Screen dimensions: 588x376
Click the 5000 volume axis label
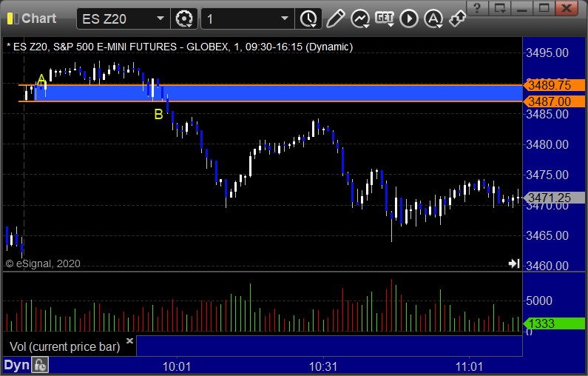[x=539, y=301]
